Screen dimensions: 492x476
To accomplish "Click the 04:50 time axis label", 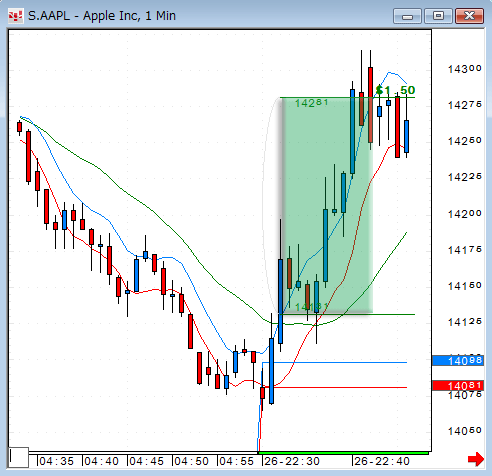I will coord(191,461).
